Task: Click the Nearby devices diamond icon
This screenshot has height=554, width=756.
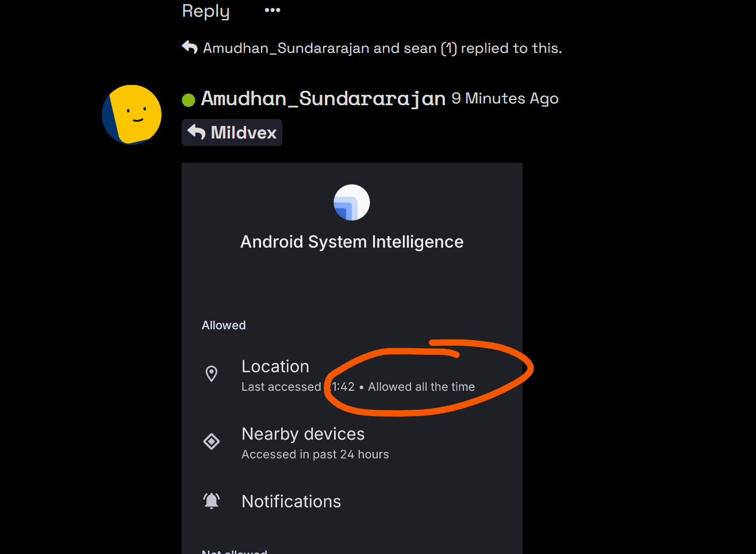Action: [212, 441]
